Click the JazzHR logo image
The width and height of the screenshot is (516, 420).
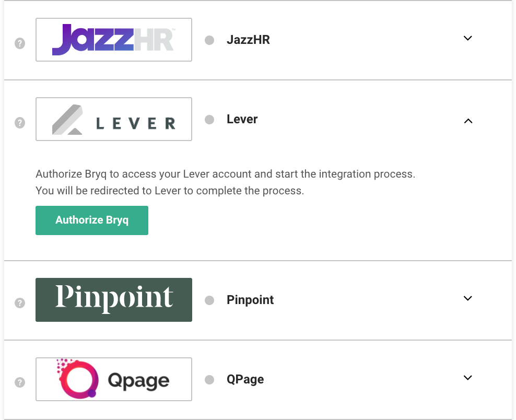tap(114, 40)
